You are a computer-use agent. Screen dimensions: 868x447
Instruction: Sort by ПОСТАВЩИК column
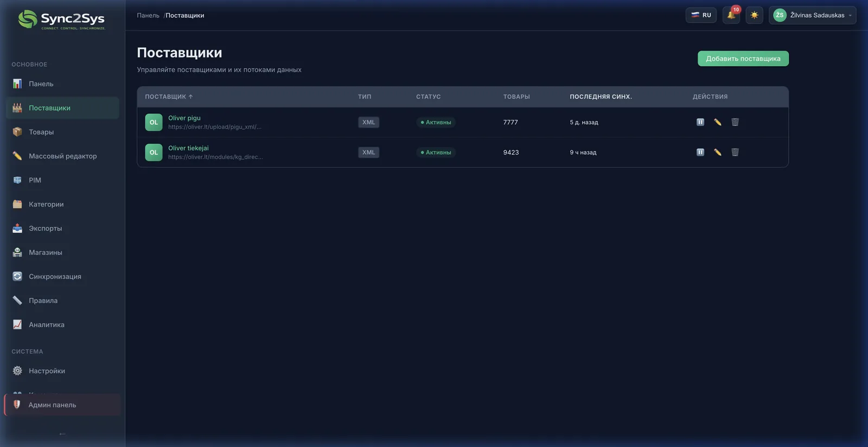pyautogui.click(x=169, y=97)
